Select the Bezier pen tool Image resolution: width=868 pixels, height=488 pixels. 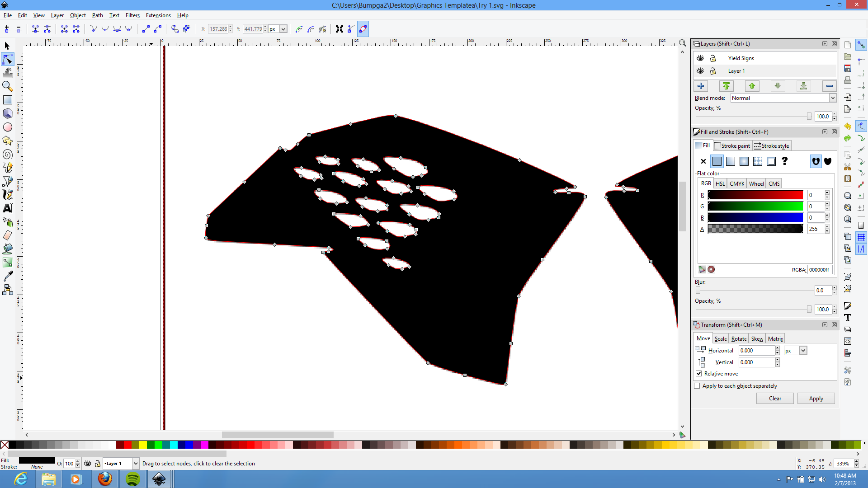8,181
